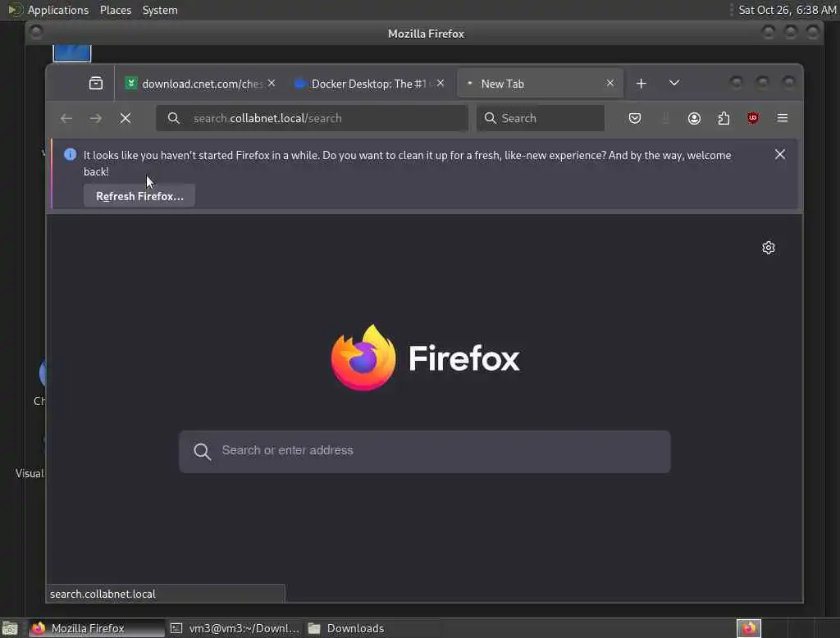Click window menu button in outer title bar
Image resolution: width=840 pixels, height=638 pixels.
coord(36,32)
